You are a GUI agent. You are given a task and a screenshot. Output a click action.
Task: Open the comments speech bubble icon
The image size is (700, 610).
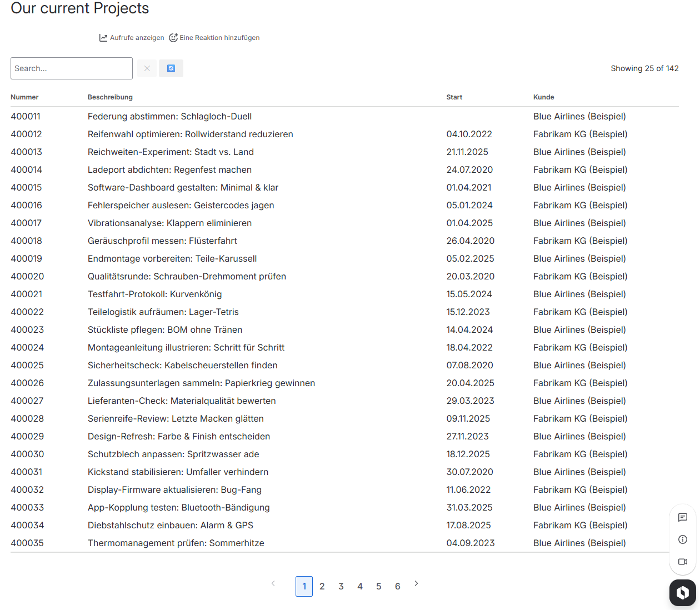click(683, 517)
